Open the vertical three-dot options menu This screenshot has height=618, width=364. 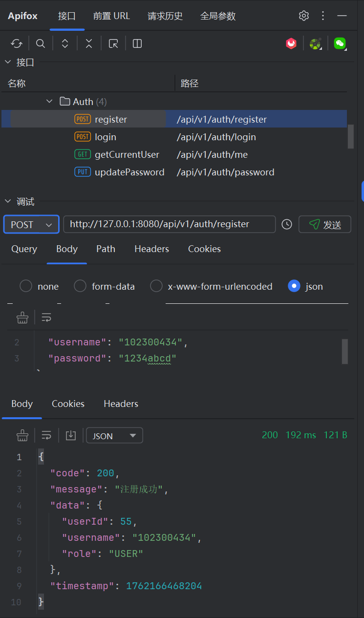(x=323, y=16)
